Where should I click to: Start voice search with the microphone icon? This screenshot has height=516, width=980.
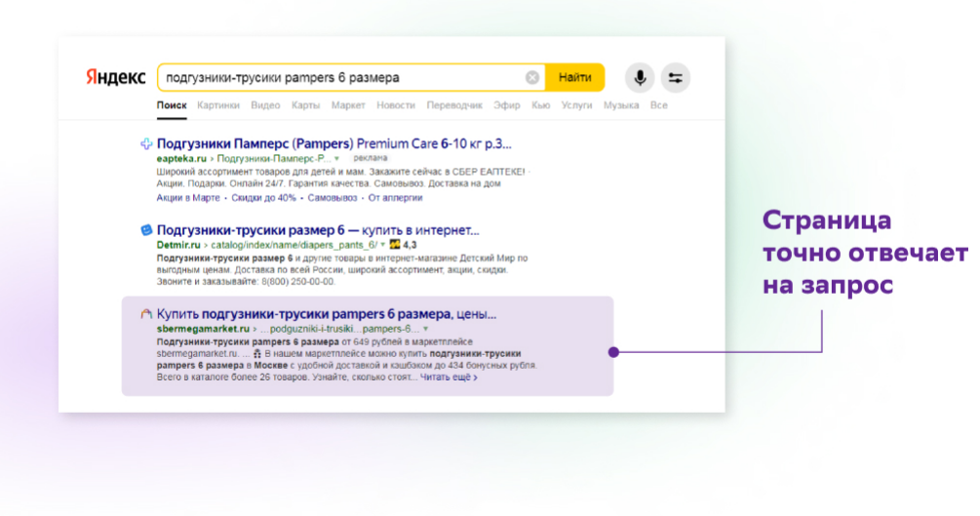(640, 78)
